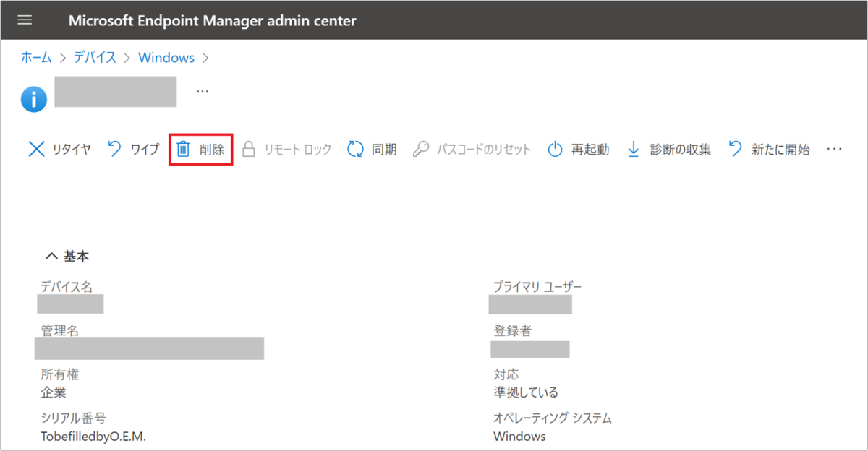Viewport: 868px width, 451px height.
Task: Click the リタイヤ text label
Action: pyautogui.click(x=72, y=150)
